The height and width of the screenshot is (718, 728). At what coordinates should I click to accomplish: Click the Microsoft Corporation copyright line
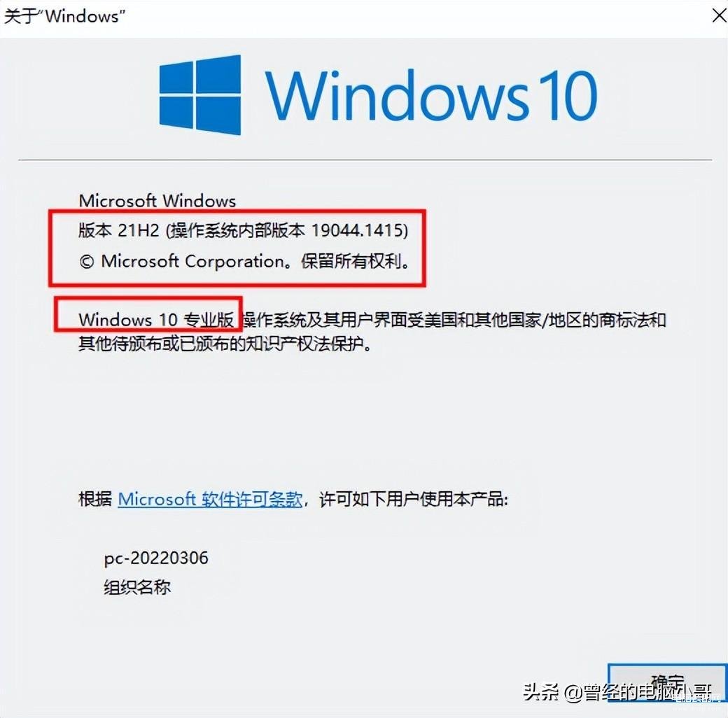[245, 261]
